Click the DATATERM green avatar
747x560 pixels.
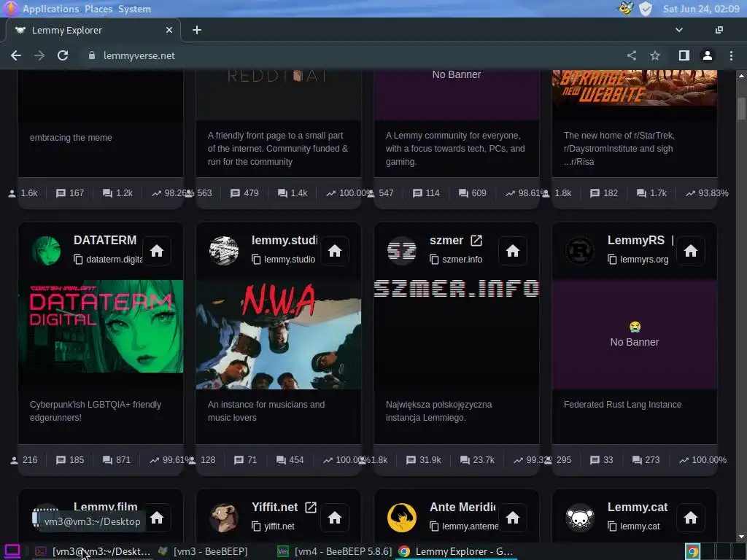point(46,251)
